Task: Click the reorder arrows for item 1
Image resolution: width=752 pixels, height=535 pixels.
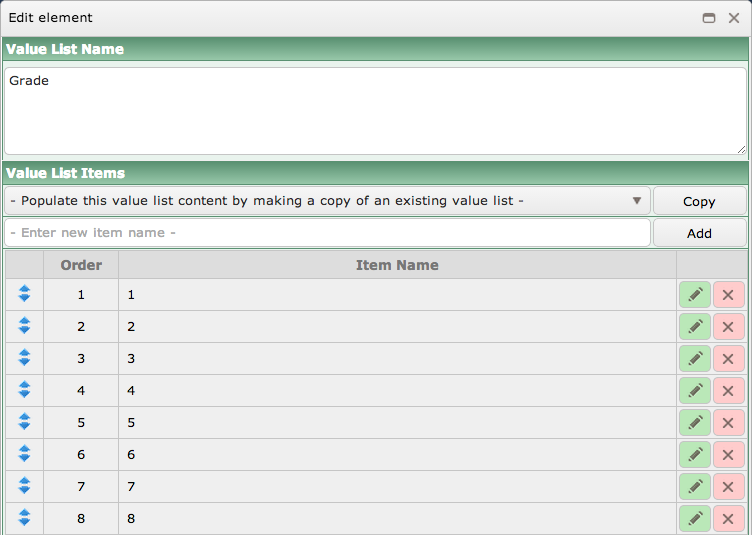Action: click(24, 294)
